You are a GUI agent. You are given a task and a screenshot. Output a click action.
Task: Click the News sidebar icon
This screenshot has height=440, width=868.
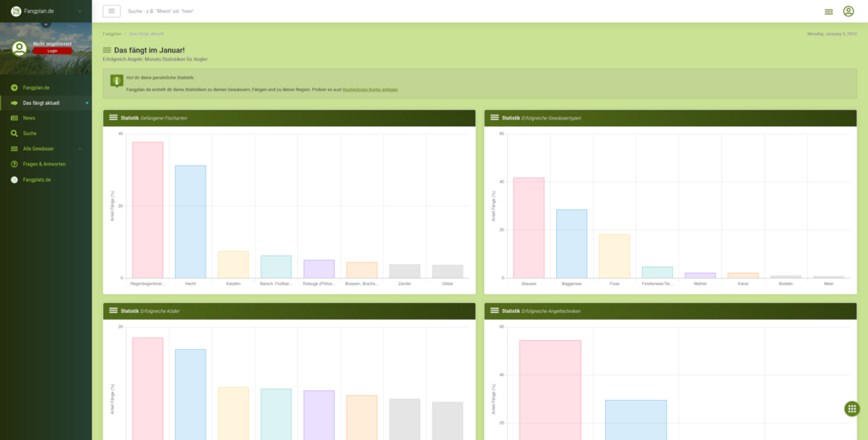tap(13, 118)
